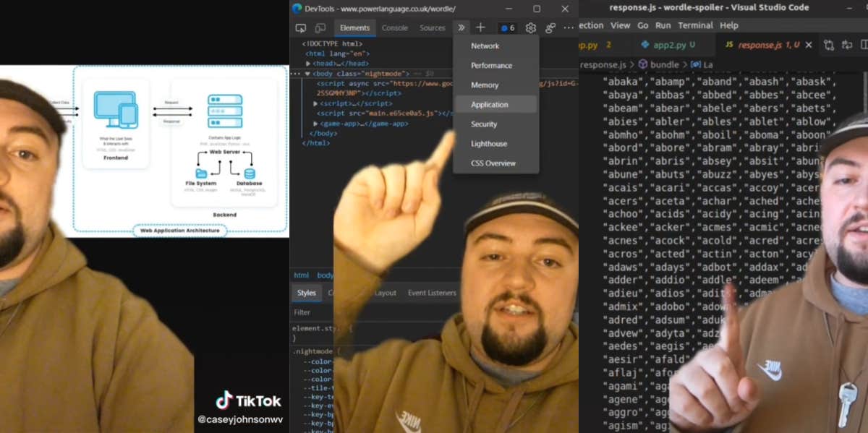Maximize the DevTools window
Viewport: 868px width, 433px height.
pos(537,9)
